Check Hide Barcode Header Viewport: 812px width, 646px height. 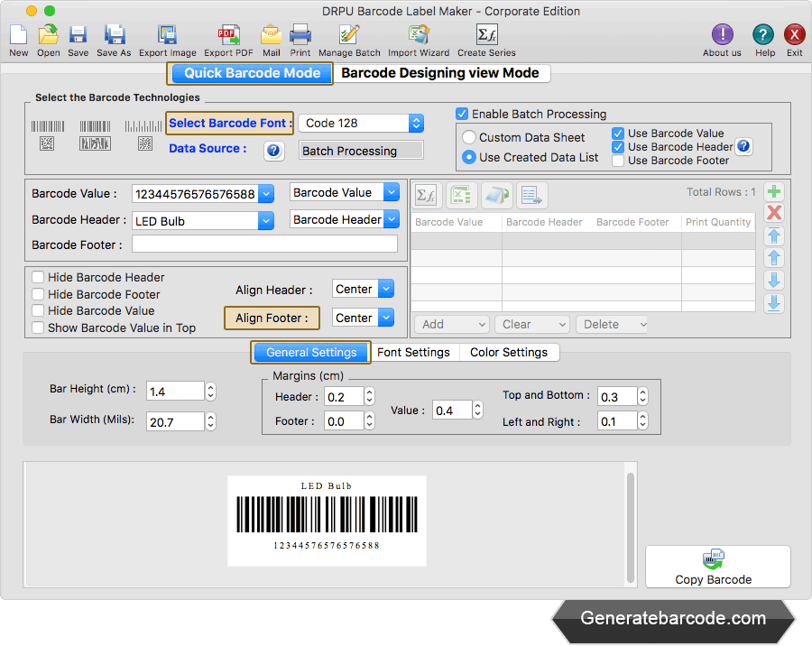[38, 277]
